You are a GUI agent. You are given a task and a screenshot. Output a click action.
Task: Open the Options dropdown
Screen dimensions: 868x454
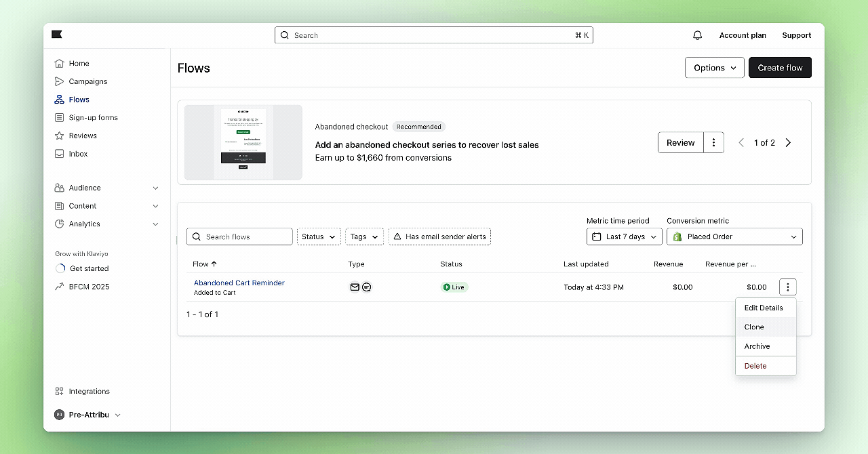point(715,68)
